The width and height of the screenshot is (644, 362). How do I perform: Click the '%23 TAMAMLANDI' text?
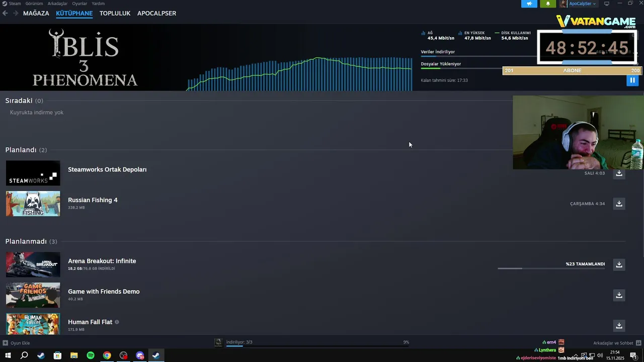click(585, 264)
